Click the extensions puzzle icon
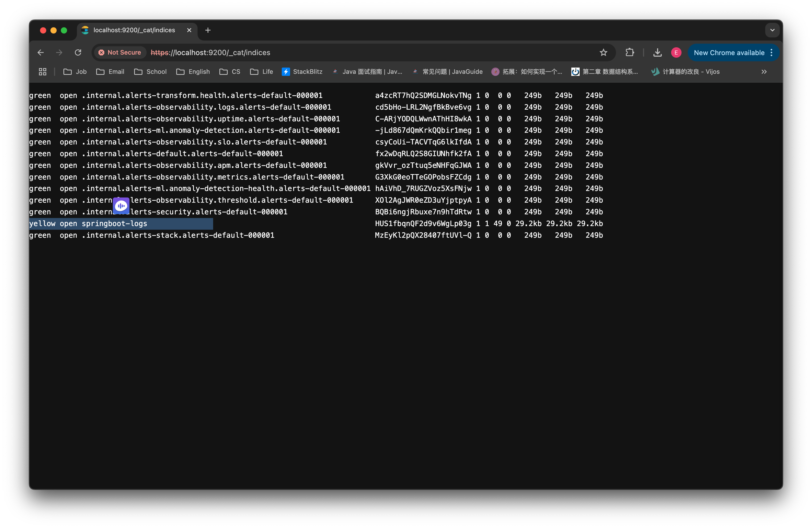The height and width of the screenshot is (528, 812). tap(630, 52)
